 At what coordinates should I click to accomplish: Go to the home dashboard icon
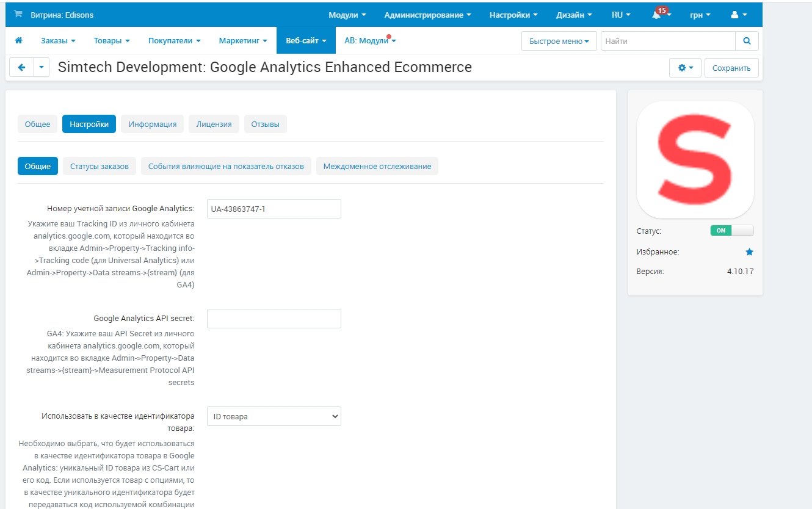click(19, 40)
